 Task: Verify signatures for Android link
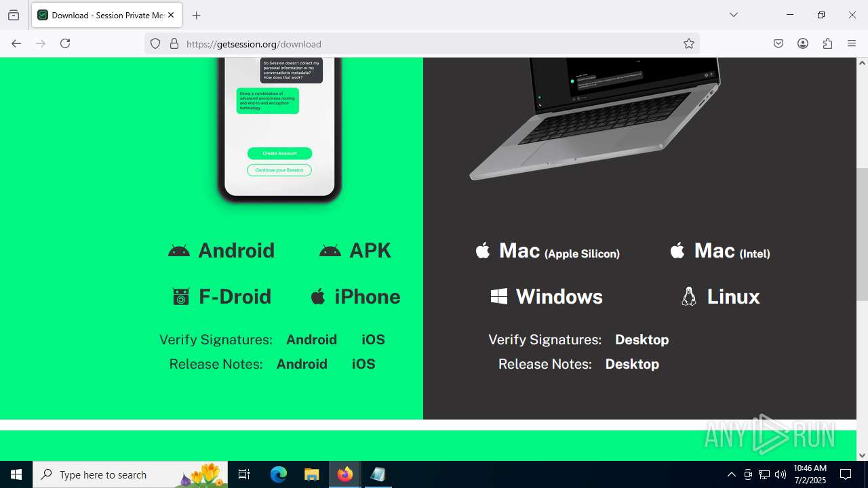point(311,340)
